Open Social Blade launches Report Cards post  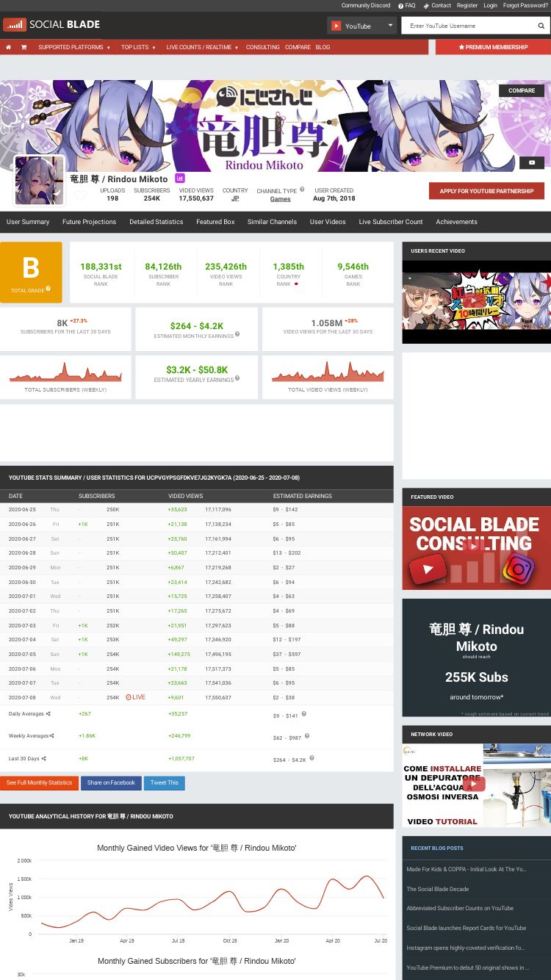click(467, 928)
